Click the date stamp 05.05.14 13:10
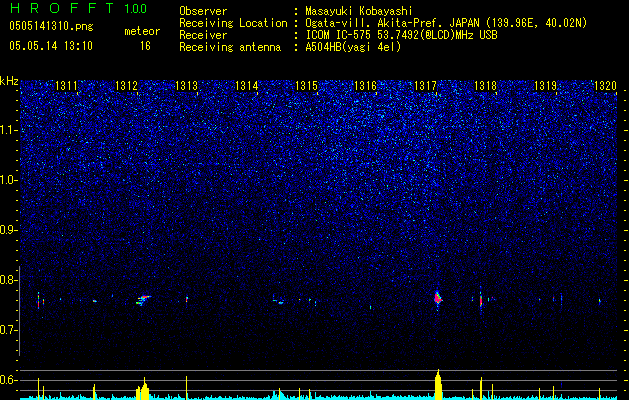This screenshot has width=629, height=400. tap(51, 46)
